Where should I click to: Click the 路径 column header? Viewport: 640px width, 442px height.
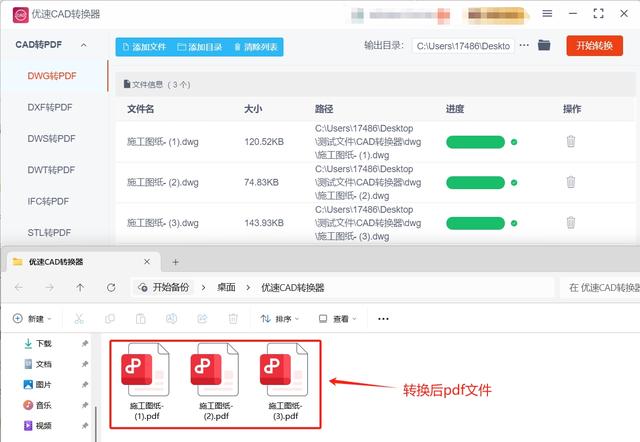coord(324,109)
